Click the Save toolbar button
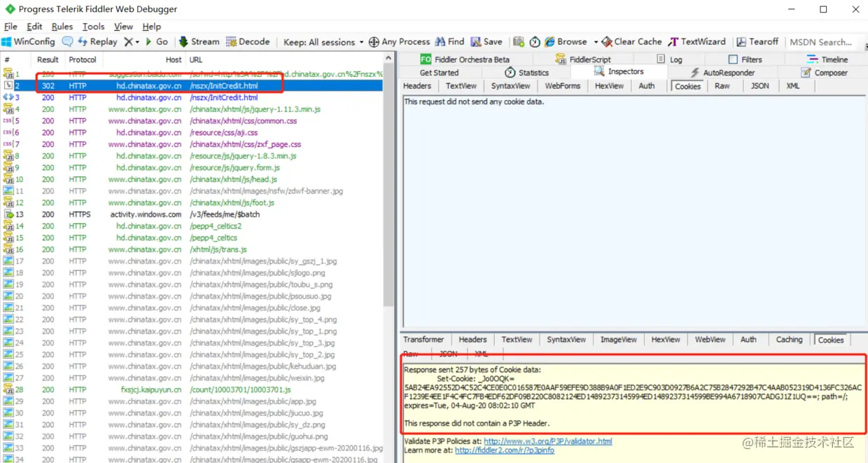 (486, 42)
